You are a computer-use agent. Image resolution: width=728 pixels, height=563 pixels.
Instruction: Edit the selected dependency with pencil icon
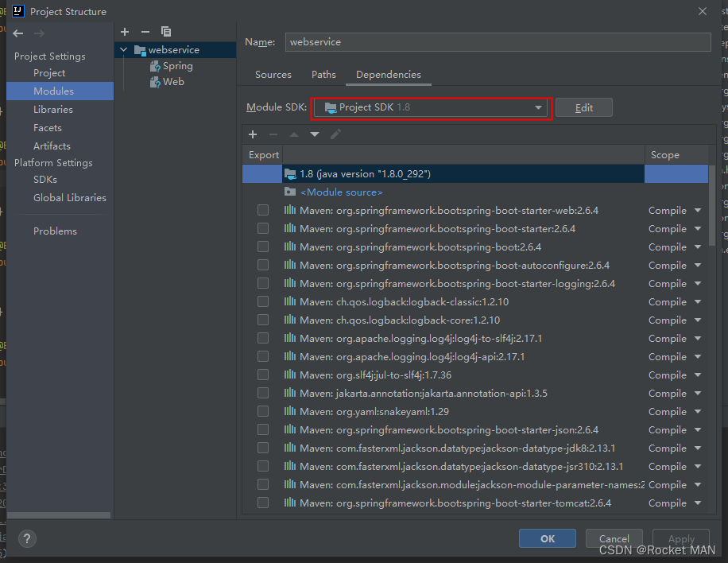coord(335,134)
